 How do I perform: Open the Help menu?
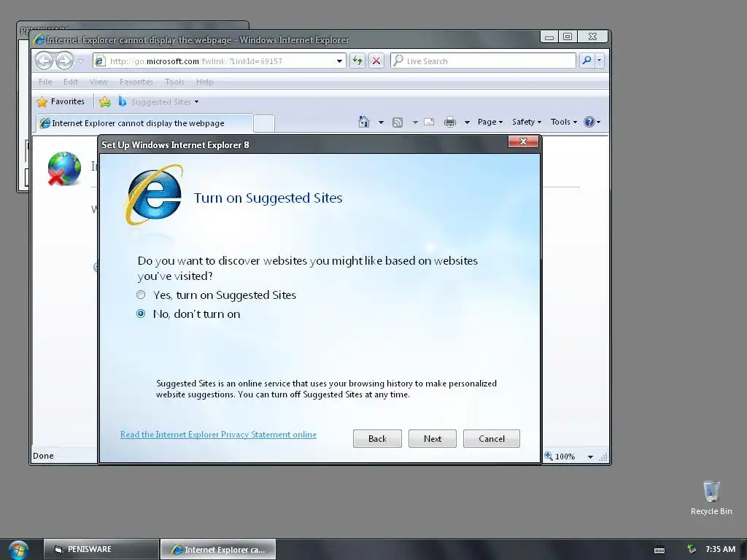click(x=205, y=82)
